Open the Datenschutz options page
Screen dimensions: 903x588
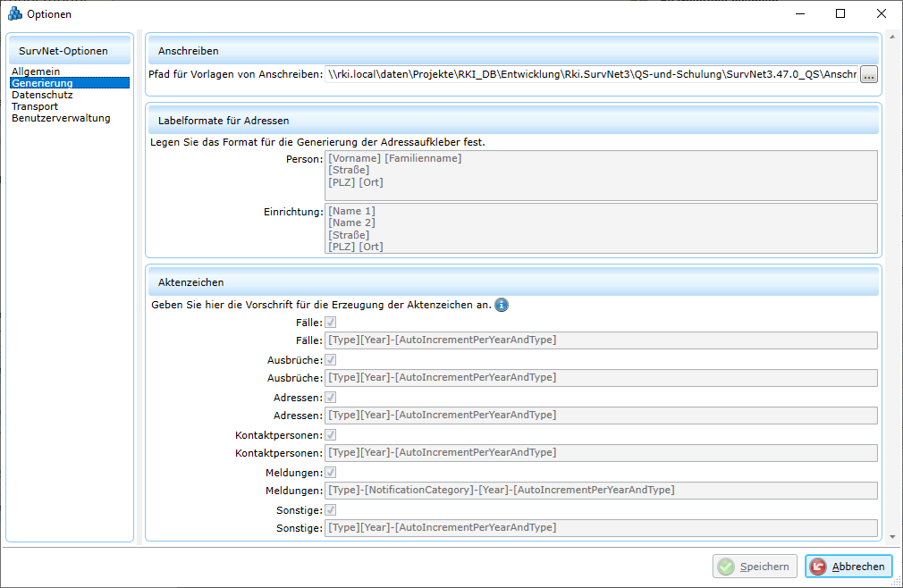[x=42, y=95]
